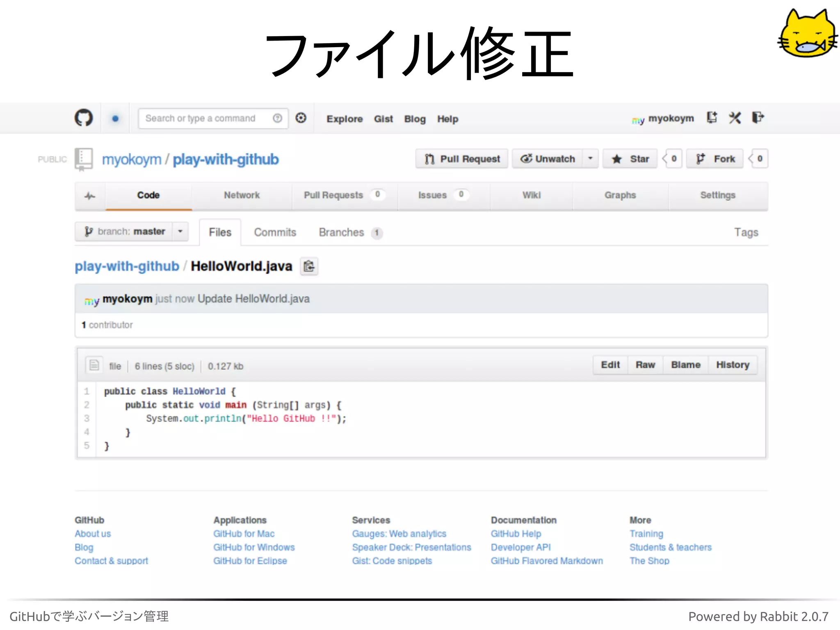The image size is (840, 630).
Task: Open About us footer link
Action: 93,534
